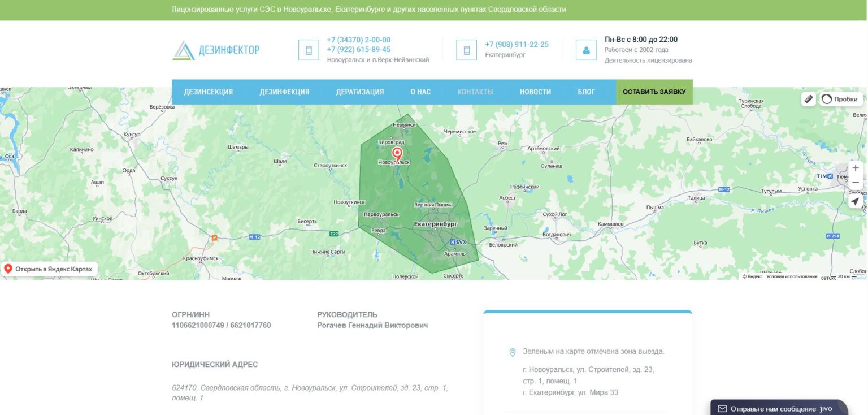Click the Рогачев Геннадий Викторович name
Screen dimensions: 868x415
(x=372, y=326)
